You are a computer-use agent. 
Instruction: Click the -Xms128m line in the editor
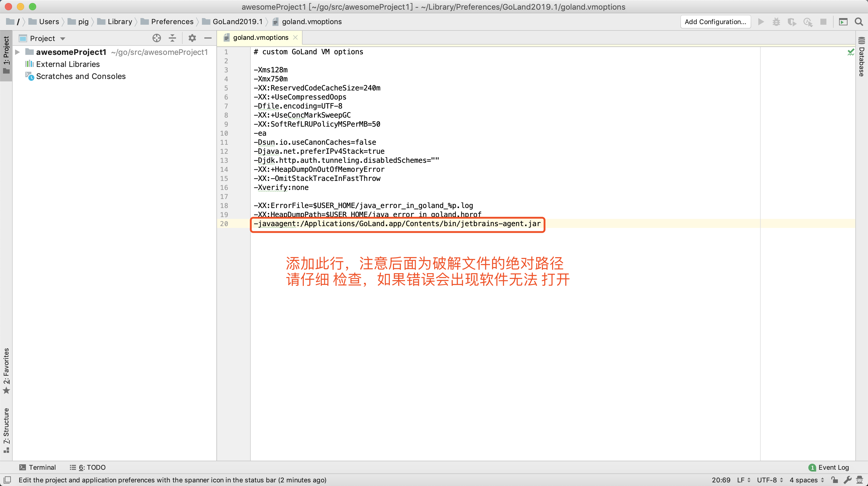pyautogui.click(x=271, y=70)
